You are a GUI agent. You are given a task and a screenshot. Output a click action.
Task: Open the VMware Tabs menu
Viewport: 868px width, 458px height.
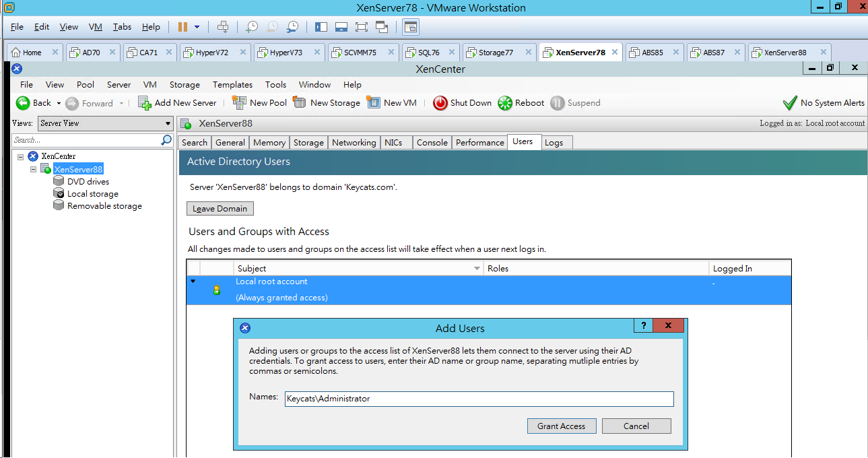tap(123, 27)
